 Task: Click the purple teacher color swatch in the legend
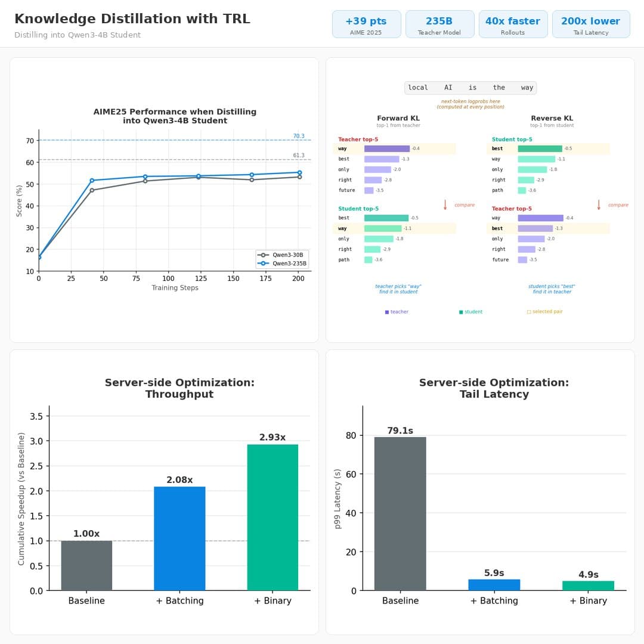tap(387, 311)
